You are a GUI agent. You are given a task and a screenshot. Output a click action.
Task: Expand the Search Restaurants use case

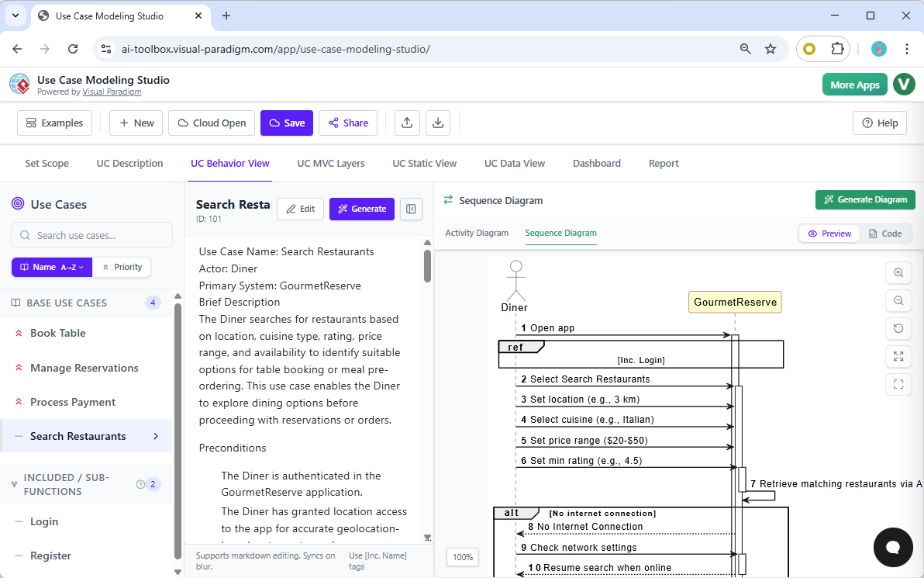coord(155,436)
